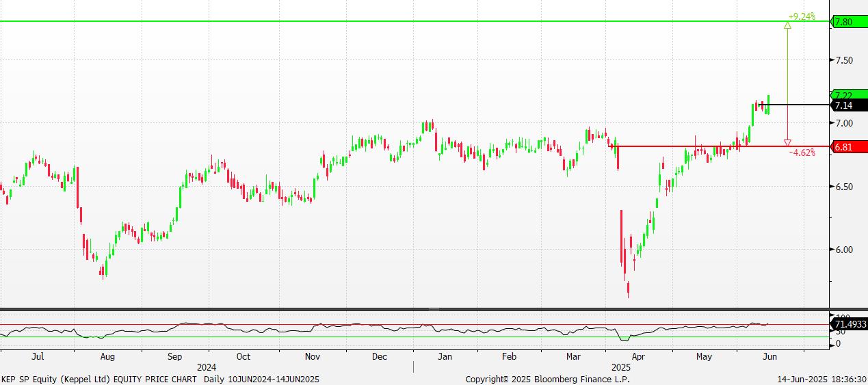Select the downward red arrowhead at stop

(787, 143)
